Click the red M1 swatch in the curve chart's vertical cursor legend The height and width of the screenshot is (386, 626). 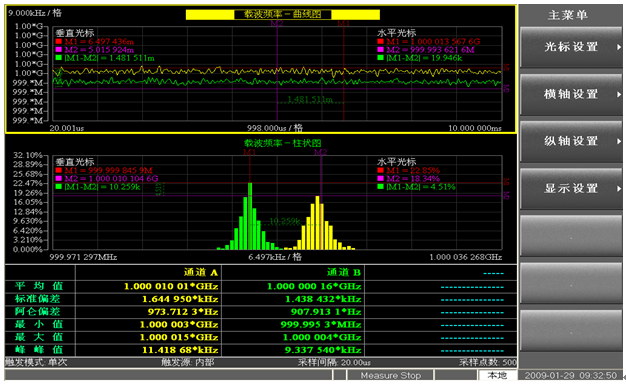click(59, 41)
